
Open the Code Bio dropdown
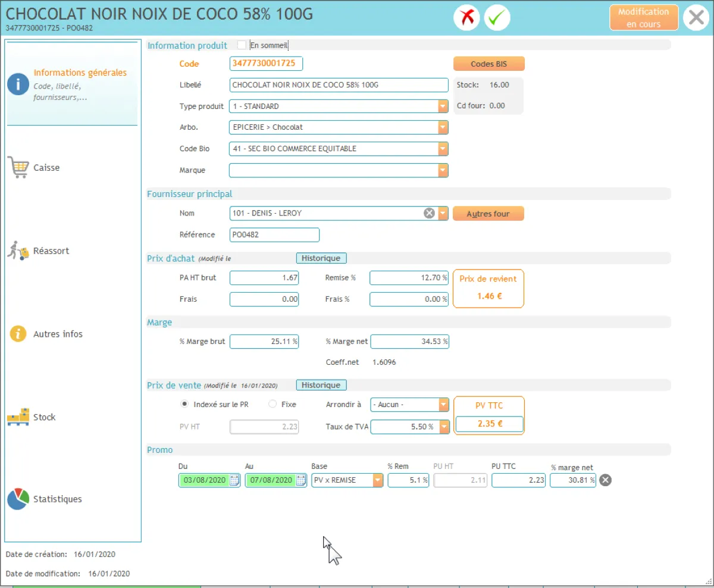coord(443,149)
